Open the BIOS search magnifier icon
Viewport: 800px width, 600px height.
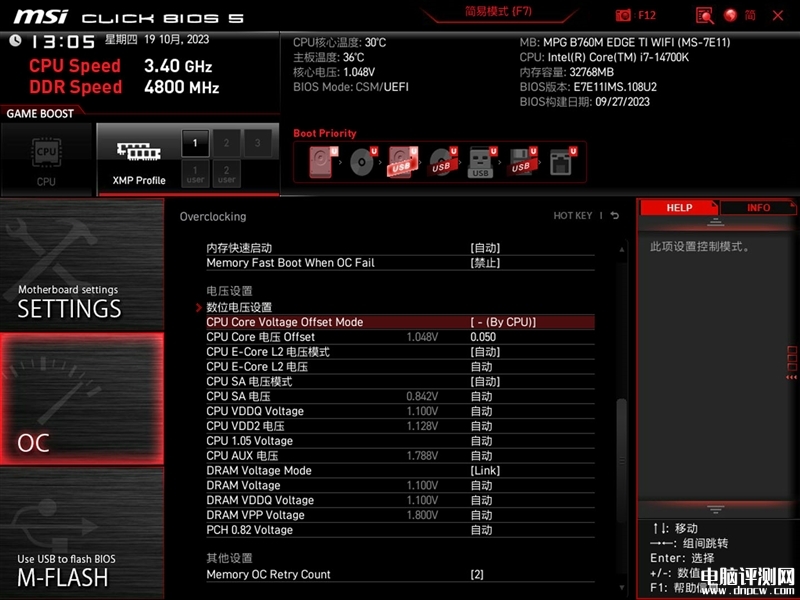(x=704, y=15)
